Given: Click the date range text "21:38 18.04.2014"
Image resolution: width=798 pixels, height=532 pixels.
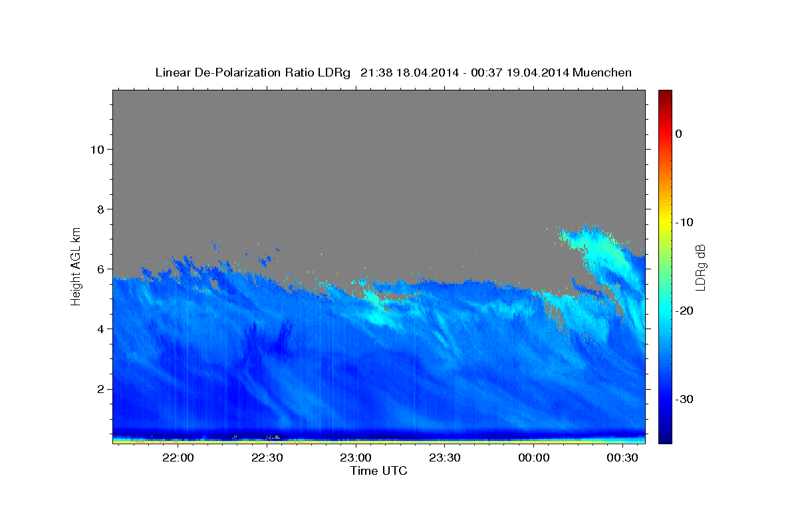Looking at the screenshot, I should pyautogui.click(x=409, y=72).
